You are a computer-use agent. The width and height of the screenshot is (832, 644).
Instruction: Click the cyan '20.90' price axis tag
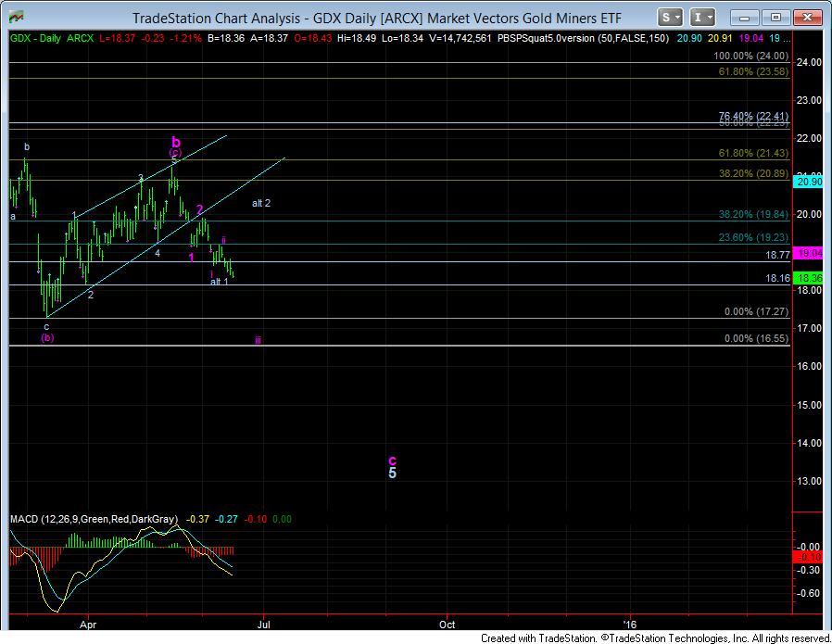809,182
